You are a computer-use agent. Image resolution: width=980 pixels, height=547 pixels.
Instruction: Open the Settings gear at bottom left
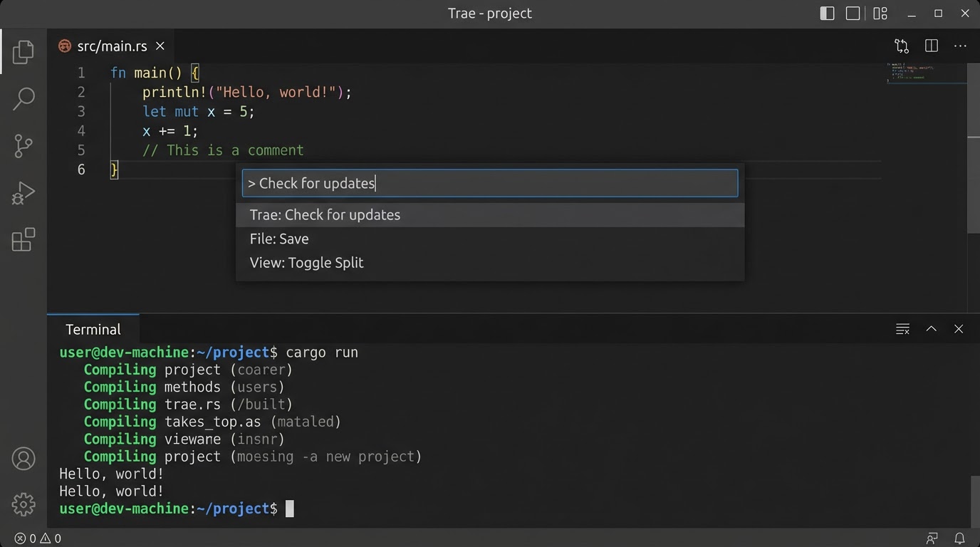(x=24, y=504)
